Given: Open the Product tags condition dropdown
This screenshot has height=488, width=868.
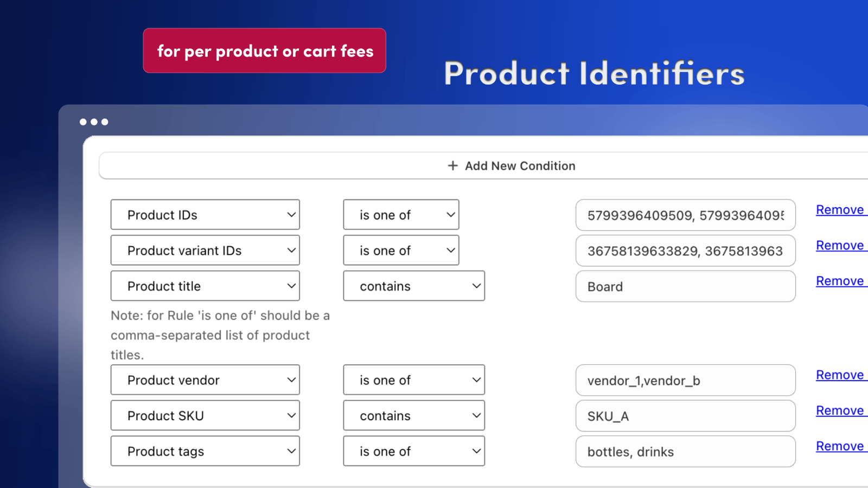Looking at the screenshot, I should (205, 451).
